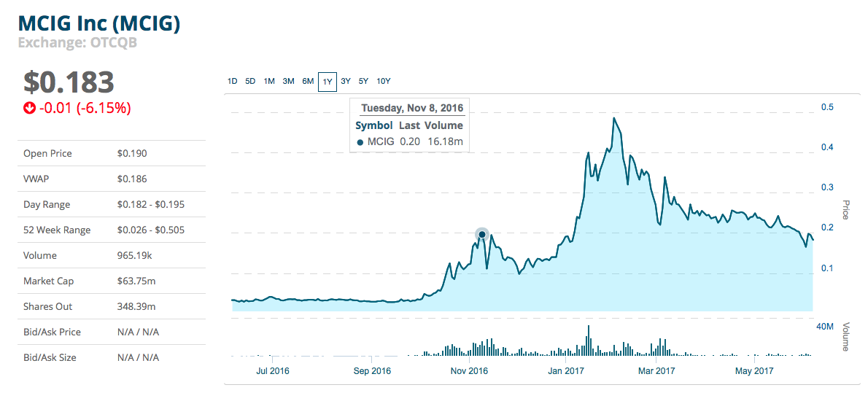Click the Jul 2016 axis label
The image size is (868, 393).
click(274, 371)
